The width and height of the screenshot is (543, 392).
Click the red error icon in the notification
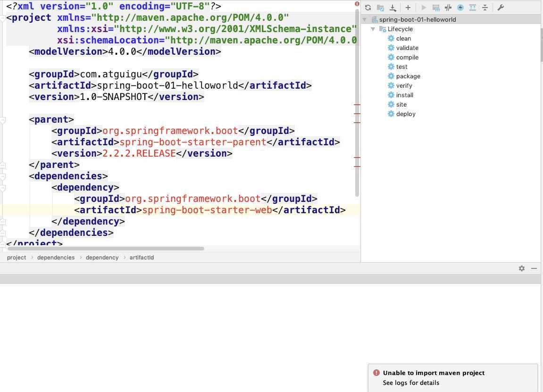376,373
